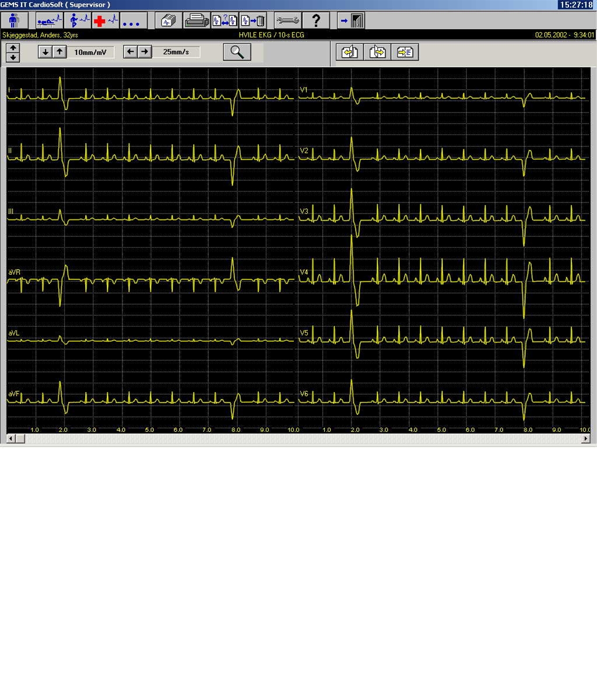Open the resting ECG mode icon
The image size is (597, 700).
click(50, 21)
